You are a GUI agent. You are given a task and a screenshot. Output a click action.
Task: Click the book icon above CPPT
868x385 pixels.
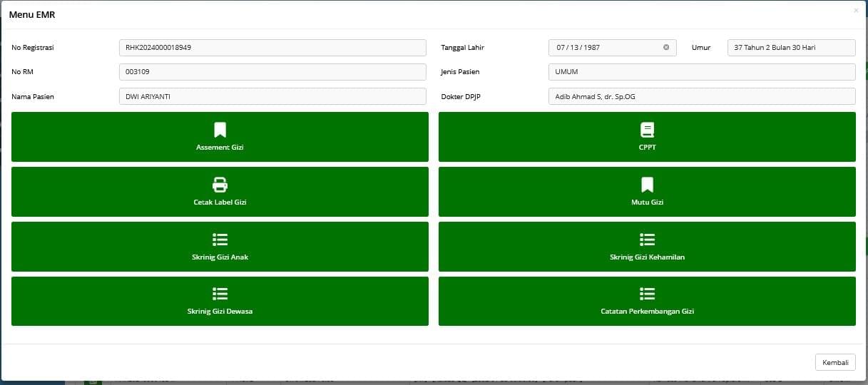coord(647,130)
